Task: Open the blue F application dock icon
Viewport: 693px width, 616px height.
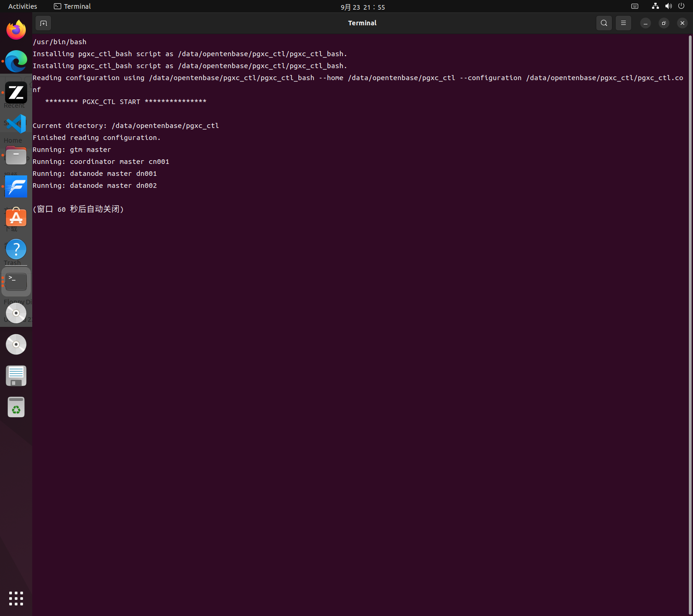Action: tap(16, 186)
